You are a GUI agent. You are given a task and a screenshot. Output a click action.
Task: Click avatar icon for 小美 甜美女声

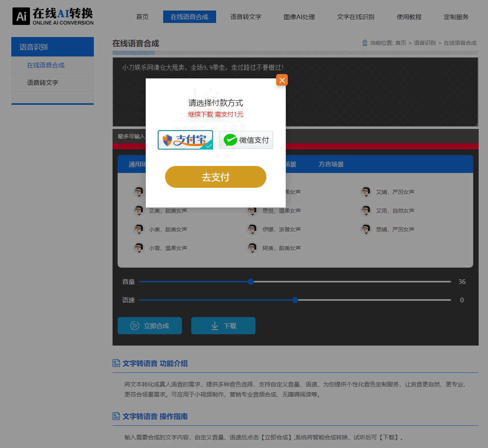[x=139, y=229]
